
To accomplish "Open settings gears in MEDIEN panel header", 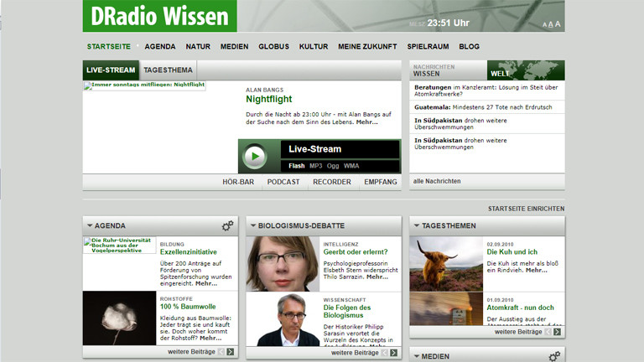I will (x=554, y=356).
